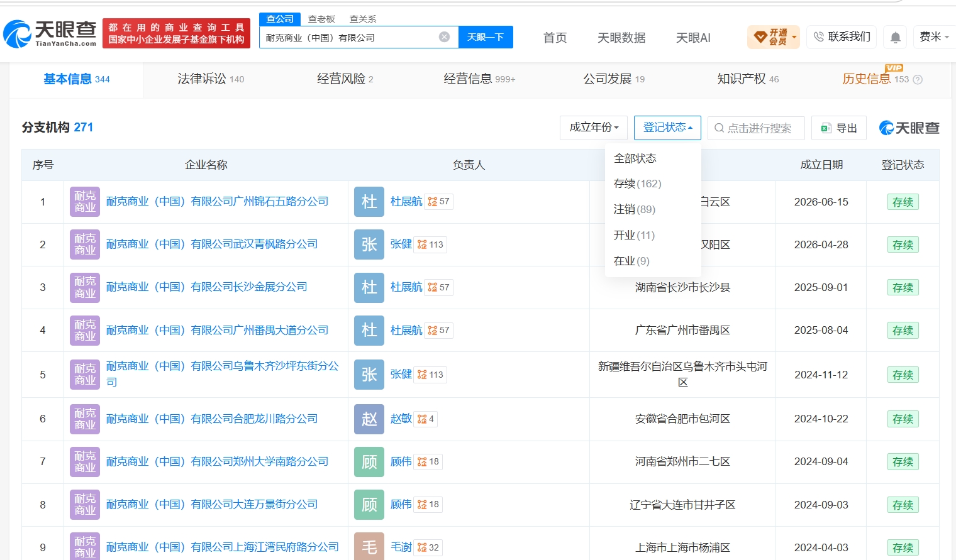The image size is (956, 560).
Task: Select 存续(162) from status list
Action: [637, 184]
